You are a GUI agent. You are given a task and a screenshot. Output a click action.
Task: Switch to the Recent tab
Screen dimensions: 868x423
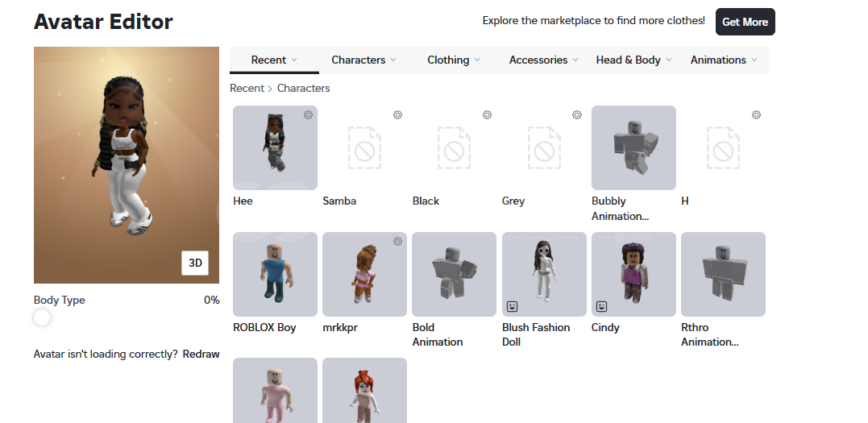pyautogui.click(x=274, y=60)
